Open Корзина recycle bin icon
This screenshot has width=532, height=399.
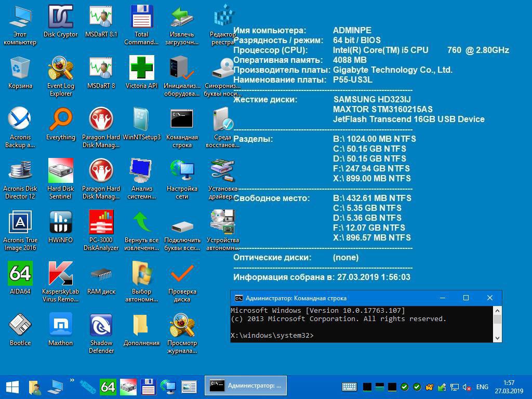point(20,72)
